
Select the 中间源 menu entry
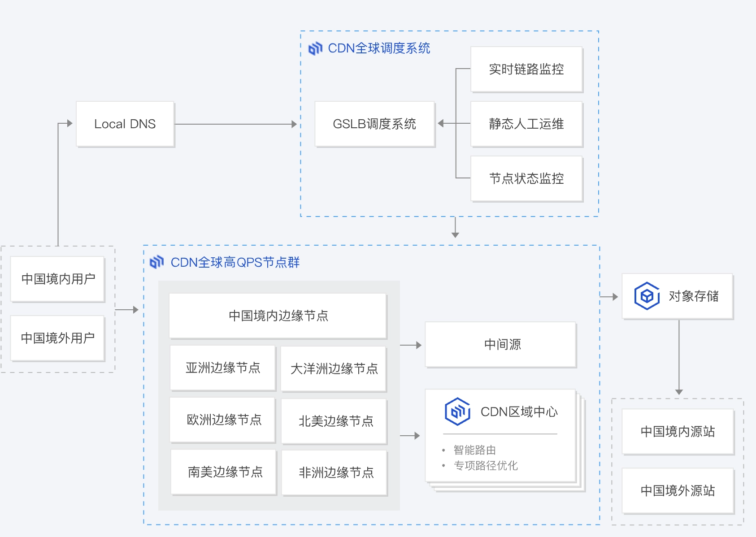pos(500,344)
